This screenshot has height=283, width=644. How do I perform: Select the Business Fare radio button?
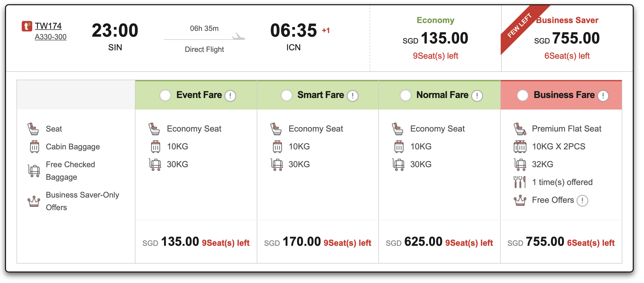[522, 95]
